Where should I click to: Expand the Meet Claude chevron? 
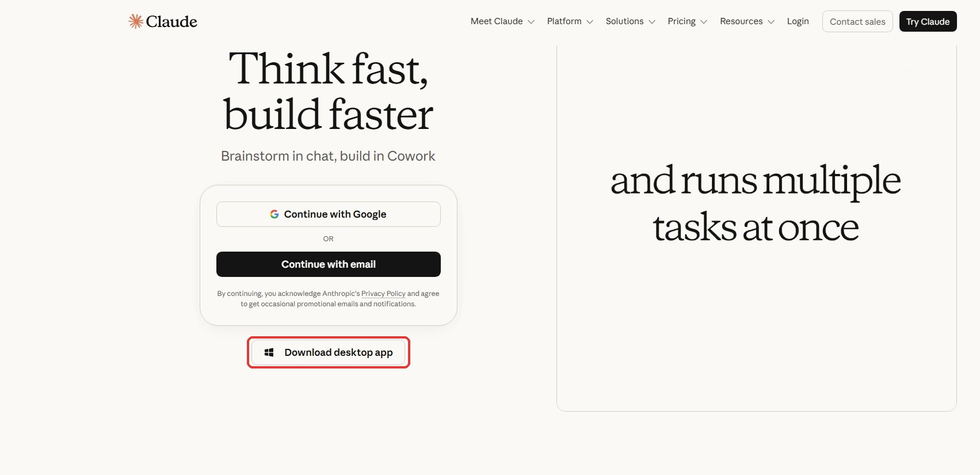tap(531, 22)
